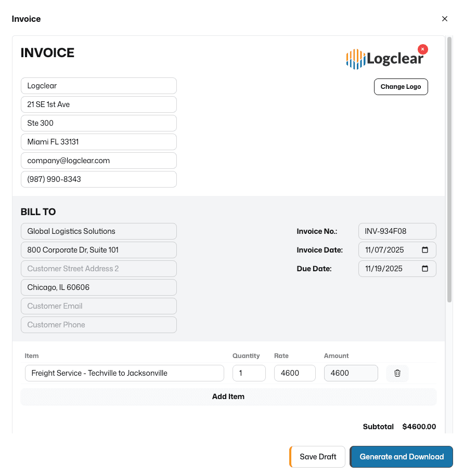Click Save Draft

point(317,457)
